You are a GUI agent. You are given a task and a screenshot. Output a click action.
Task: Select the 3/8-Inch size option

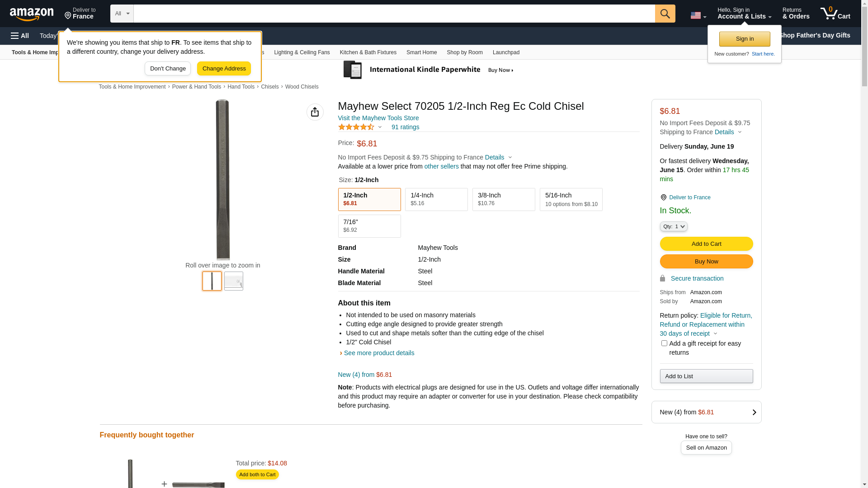504,199
